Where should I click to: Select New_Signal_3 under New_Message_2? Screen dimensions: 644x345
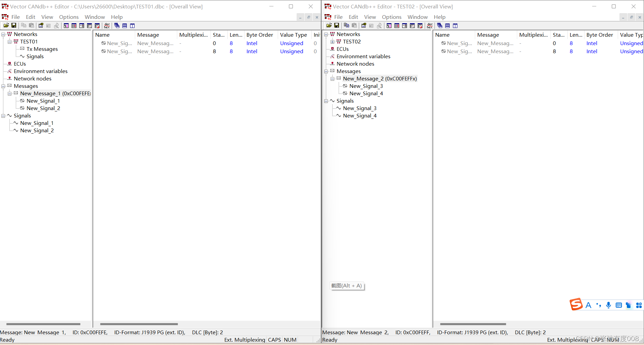[366, 86]
